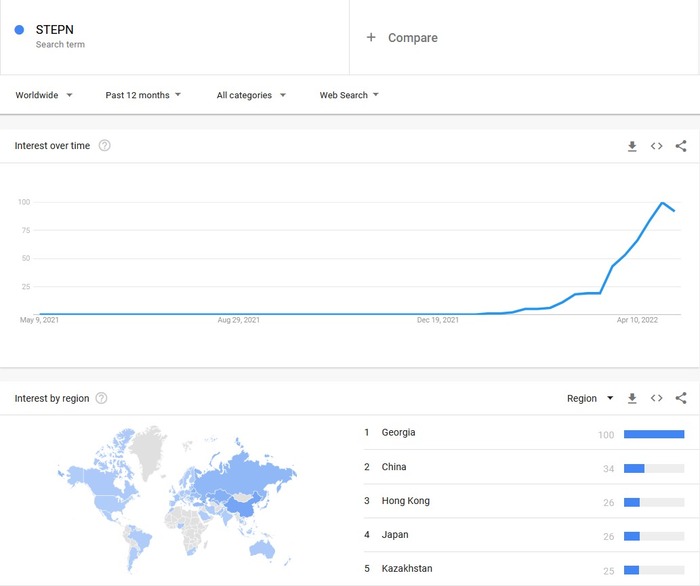Change the Web Search type filter

349,95
